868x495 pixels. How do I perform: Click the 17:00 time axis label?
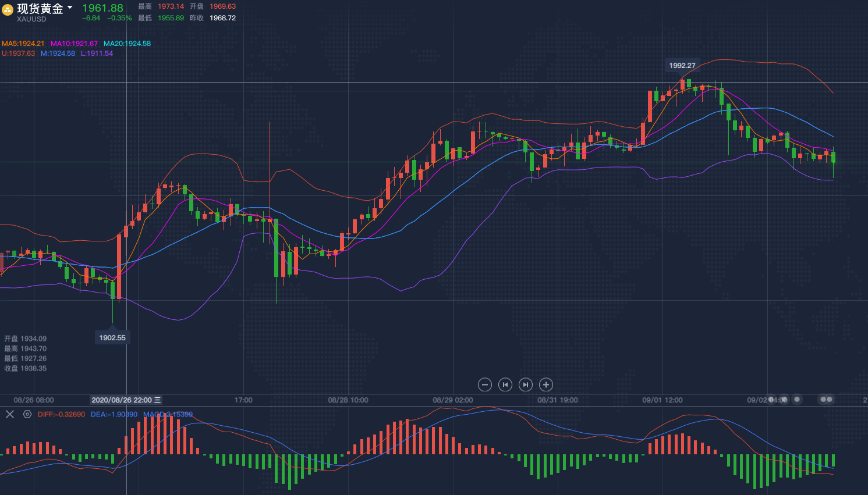(243, 400)
